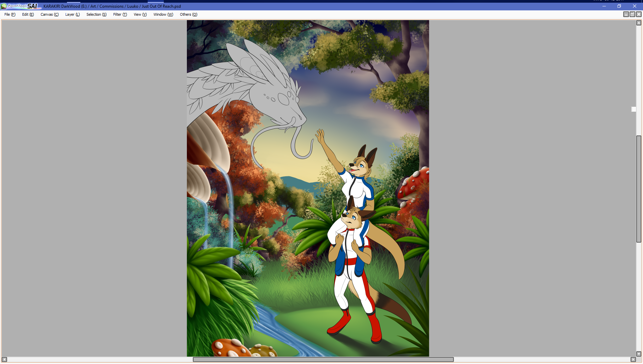This screenshot has width=643, height=364.
Task: Restore down the SAI application window
Action: click(x=619, y=6)
